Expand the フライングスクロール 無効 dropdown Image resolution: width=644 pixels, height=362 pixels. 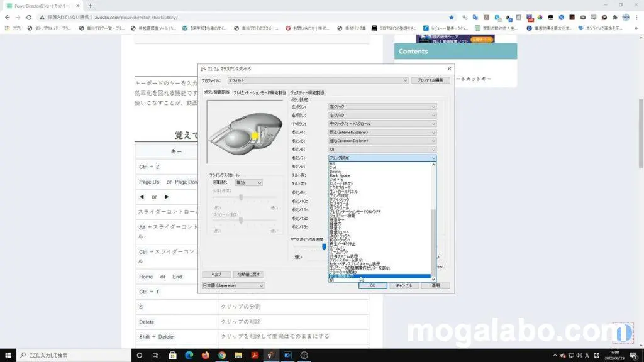pyautogui.click(x=248, y=183)
